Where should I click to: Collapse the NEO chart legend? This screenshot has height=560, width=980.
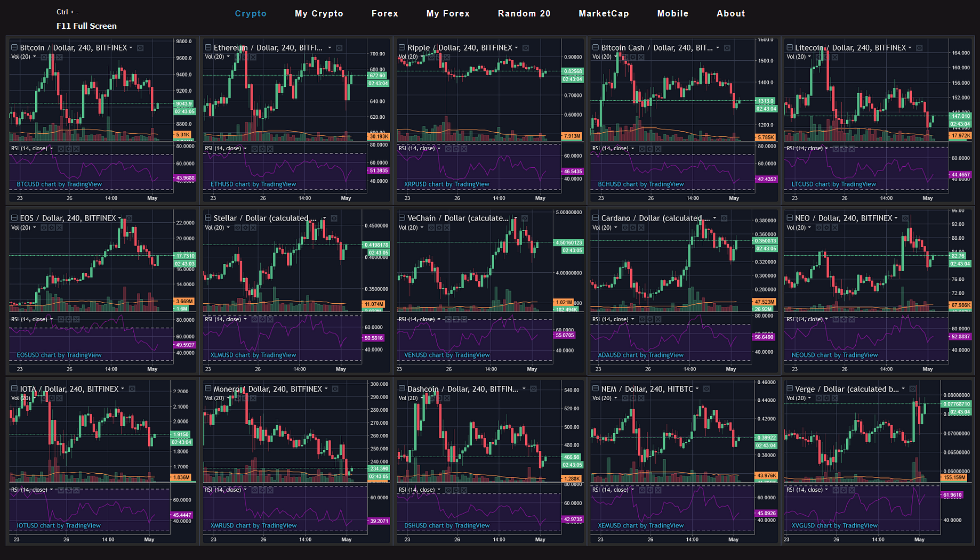[790, 218]
